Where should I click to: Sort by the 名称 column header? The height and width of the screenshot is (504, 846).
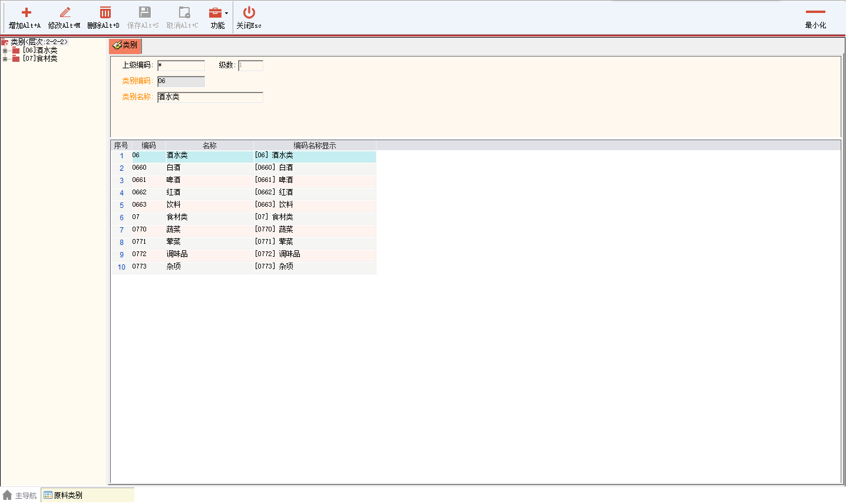click(210, 145)
